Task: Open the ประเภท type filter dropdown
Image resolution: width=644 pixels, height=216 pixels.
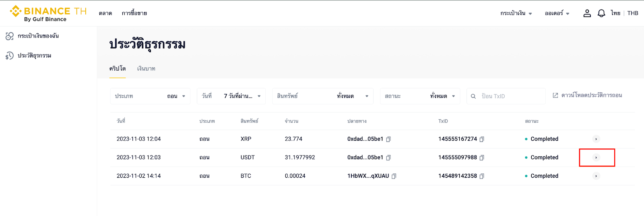Action: pos(150,96)
